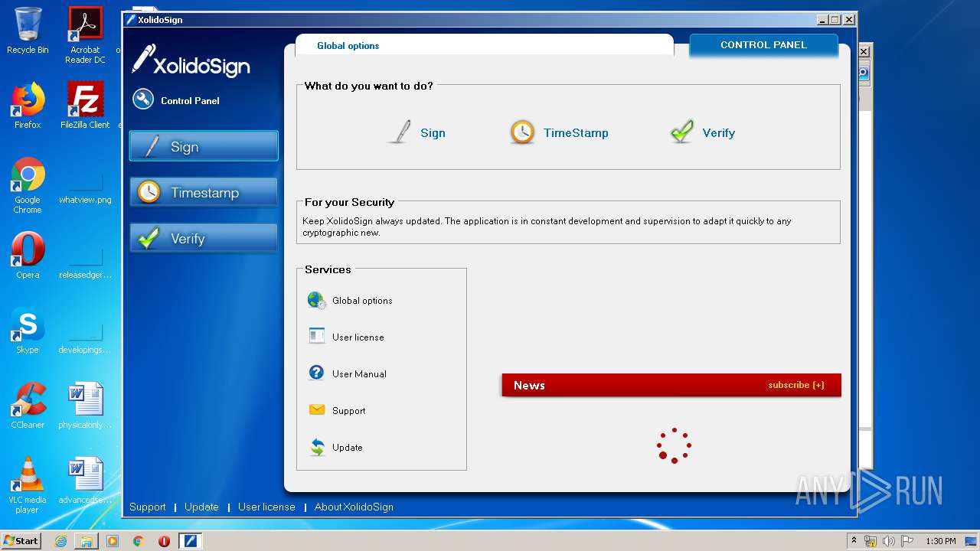Open Recycle Bin desktop icon

coord(28,31)
